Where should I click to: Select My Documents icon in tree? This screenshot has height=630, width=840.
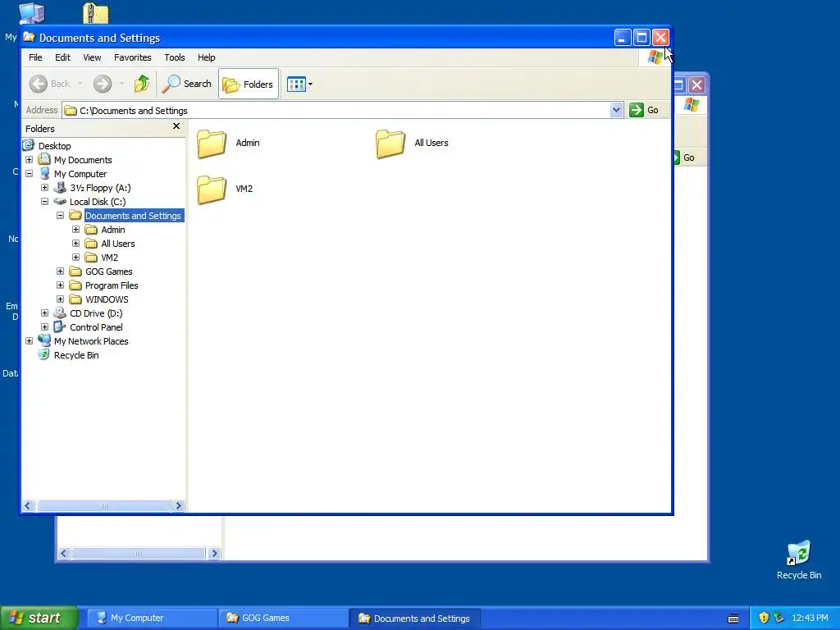[x=44, y=159]
